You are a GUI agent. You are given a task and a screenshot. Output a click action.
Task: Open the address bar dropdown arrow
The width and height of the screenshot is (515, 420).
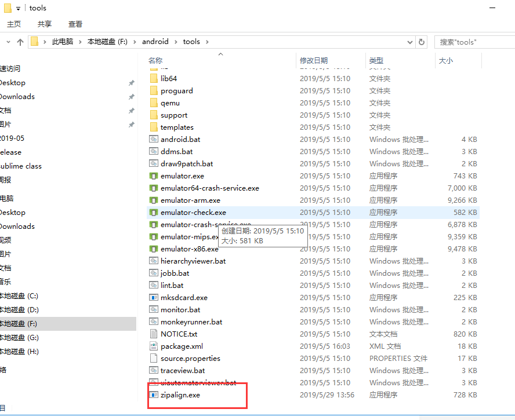(x=410, y=41)
